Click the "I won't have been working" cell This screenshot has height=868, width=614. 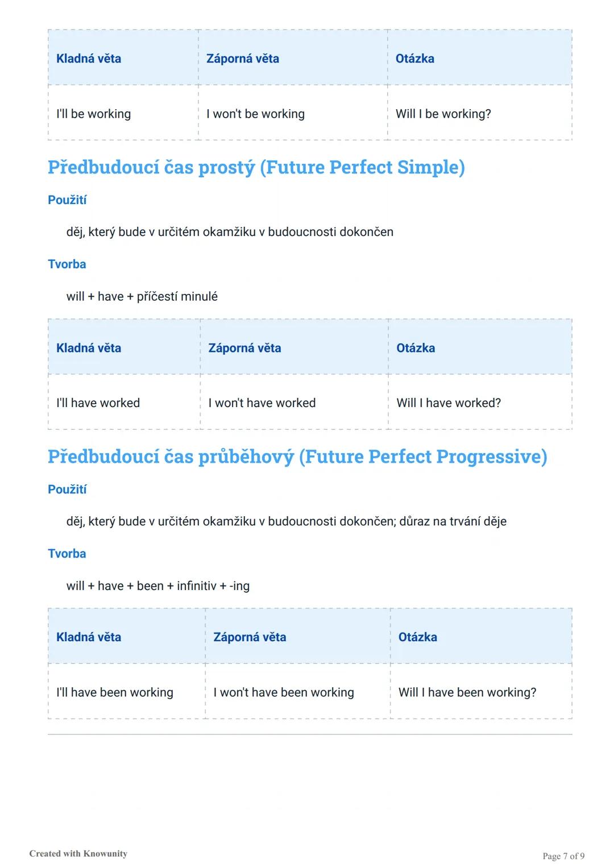coord(284,692)
